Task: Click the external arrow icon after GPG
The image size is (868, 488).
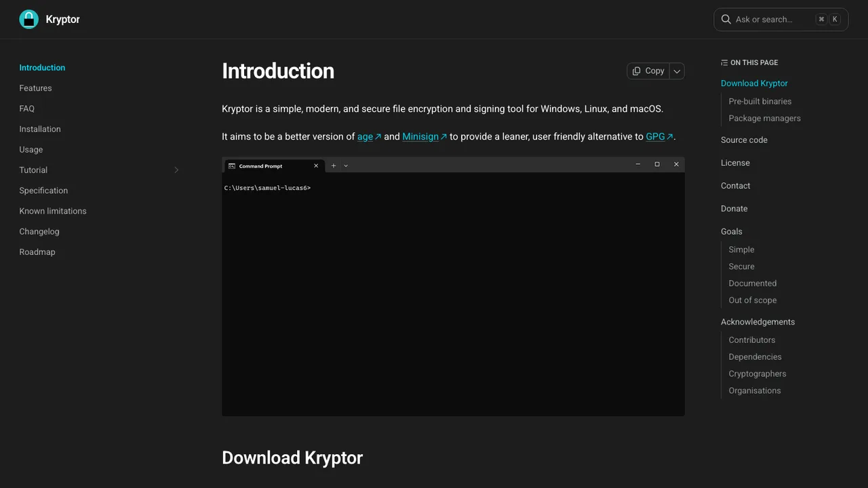Action: [x=670, y=137]
